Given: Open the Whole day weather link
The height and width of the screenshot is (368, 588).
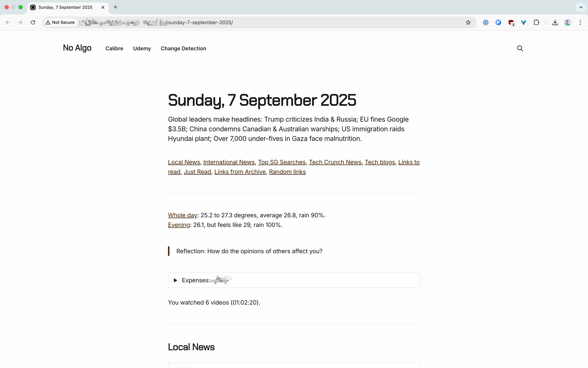Looking at the screenshot, I should [182, 216].
